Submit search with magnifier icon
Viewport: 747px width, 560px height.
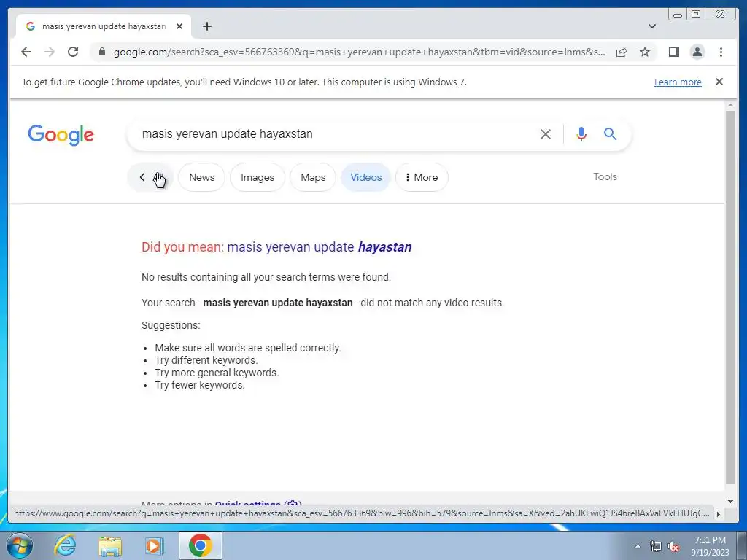tap(611, 134)
